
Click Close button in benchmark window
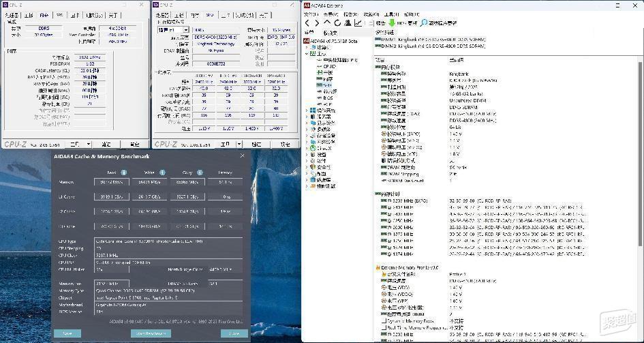[234, 333]
